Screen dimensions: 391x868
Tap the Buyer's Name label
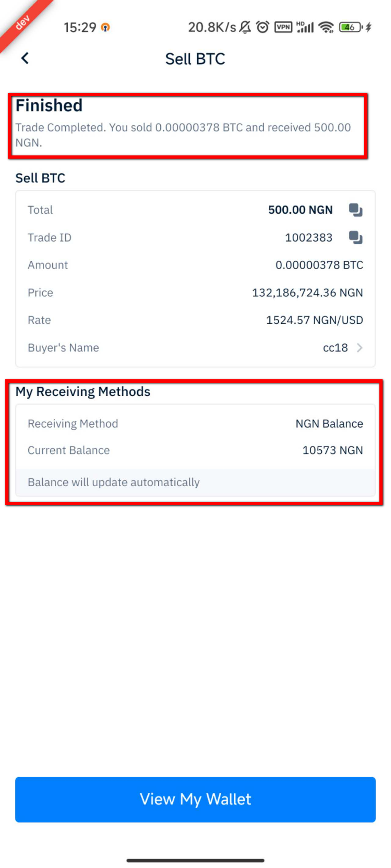(x=64, y=348)
